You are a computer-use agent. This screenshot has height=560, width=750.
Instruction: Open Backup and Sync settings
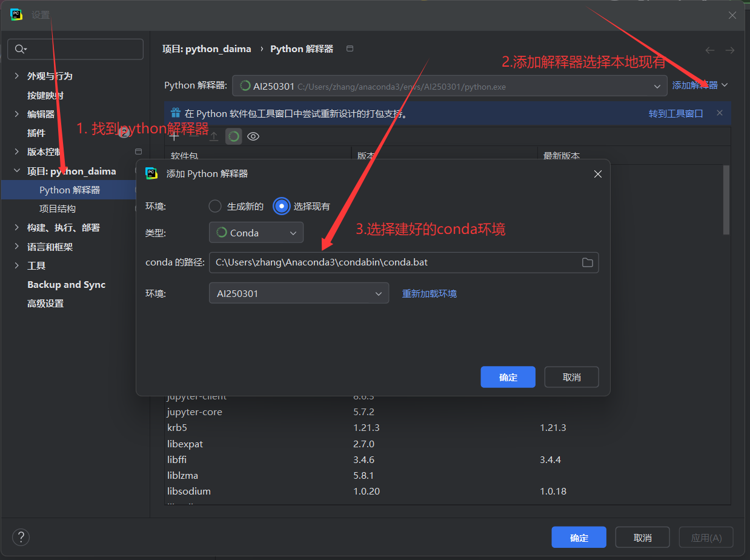point(66,285)
